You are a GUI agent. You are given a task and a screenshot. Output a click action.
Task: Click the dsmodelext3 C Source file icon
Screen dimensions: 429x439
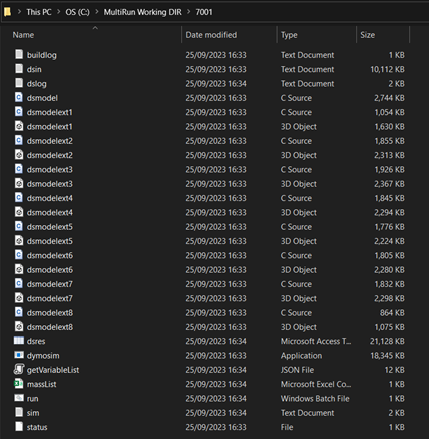point(19,169)
